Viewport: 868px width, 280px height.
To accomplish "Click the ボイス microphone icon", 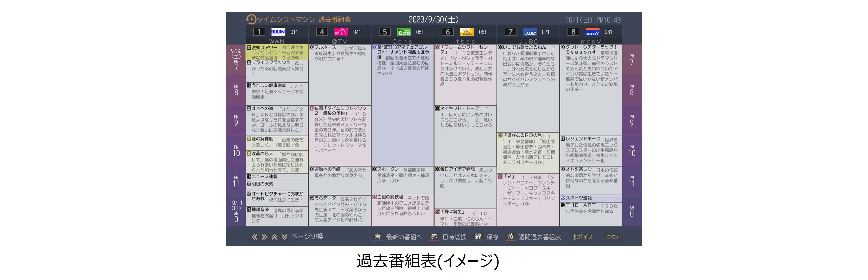I will [x=574, y=237].
